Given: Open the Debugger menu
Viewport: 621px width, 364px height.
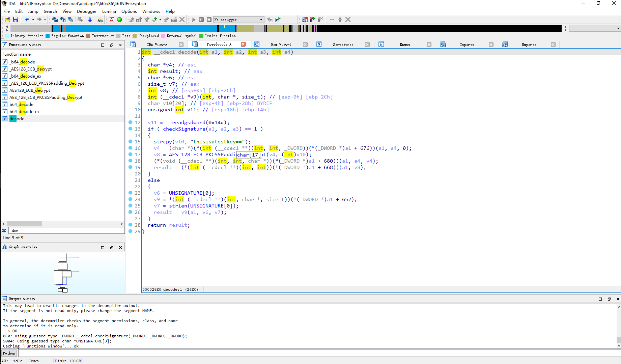Looking at the screenshot, I should (x=87, y=11).
